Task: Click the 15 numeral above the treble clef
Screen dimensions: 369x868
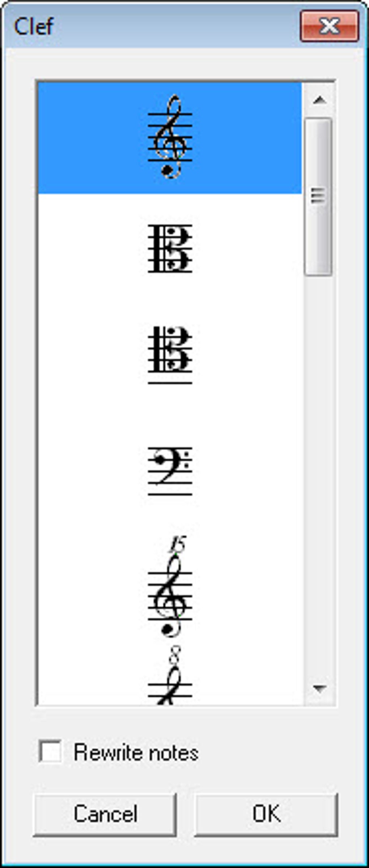Action: [x=178, y=544]
